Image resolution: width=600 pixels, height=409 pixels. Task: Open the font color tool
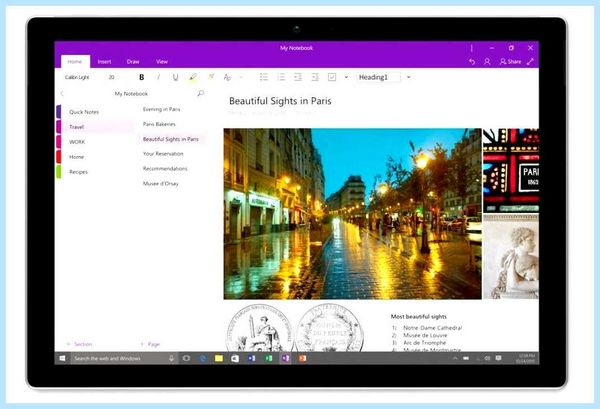click(210, 77)
